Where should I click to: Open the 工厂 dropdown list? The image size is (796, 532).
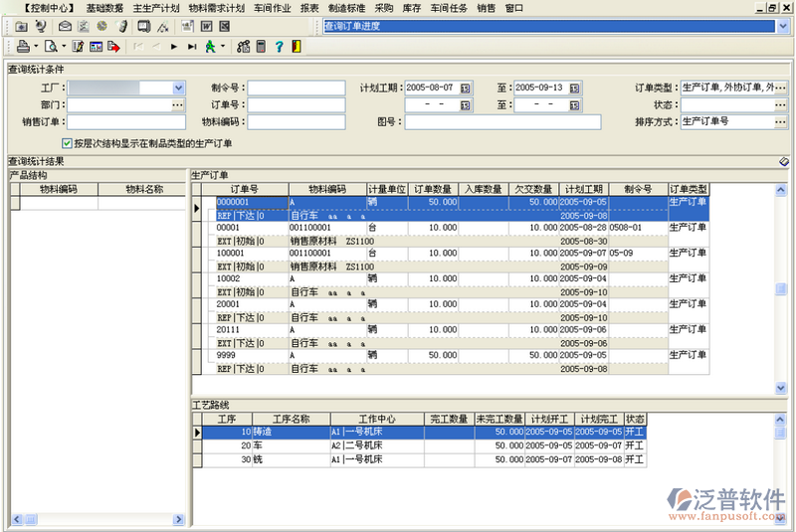click(x=178, y=88)
